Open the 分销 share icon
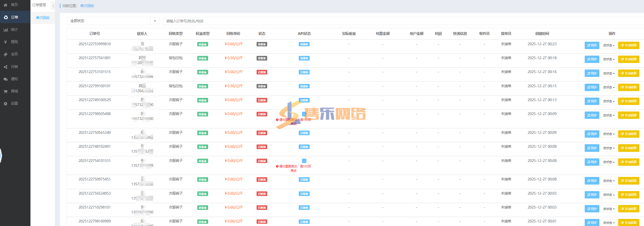This screenshot has width=644, height=226. pyautogui.click(x=5, y=67)
